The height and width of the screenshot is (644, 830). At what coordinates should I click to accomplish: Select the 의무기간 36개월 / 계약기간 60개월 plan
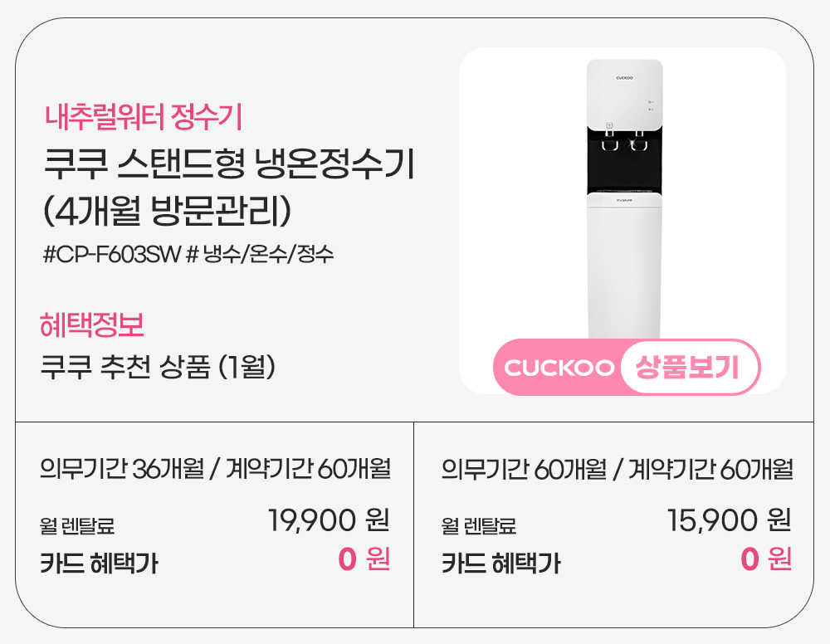coord(215,469)
